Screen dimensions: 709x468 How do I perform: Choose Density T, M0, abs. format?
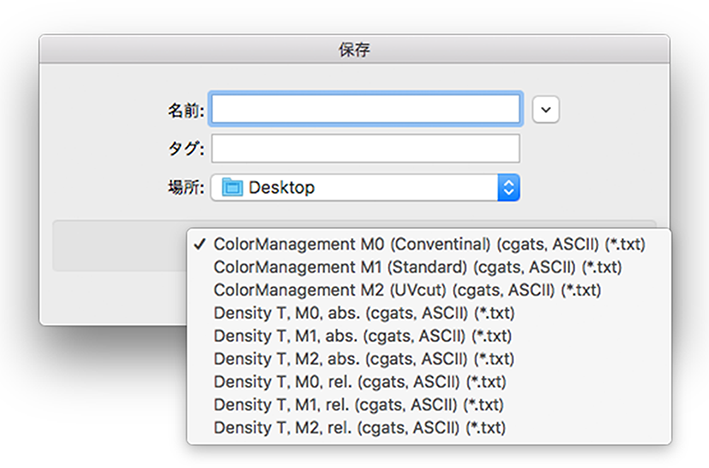(x=429, y=313)
